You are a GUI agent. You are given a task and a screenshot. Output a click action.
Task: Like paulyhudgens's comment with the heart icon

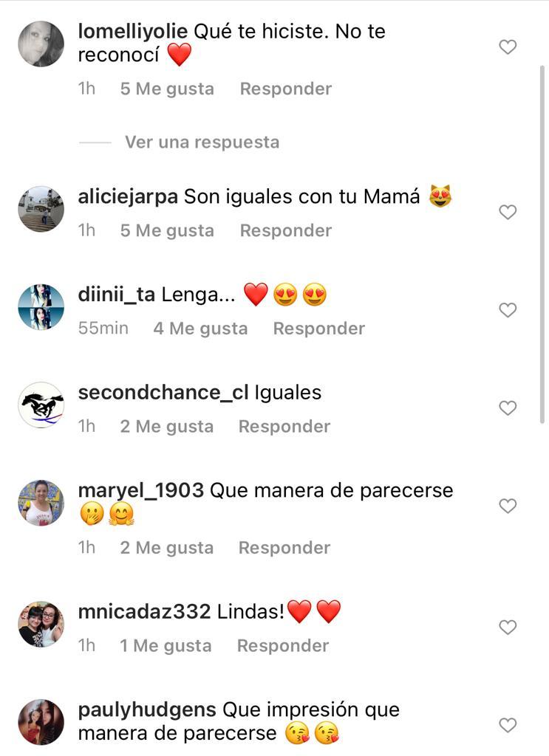click(508, 725)
